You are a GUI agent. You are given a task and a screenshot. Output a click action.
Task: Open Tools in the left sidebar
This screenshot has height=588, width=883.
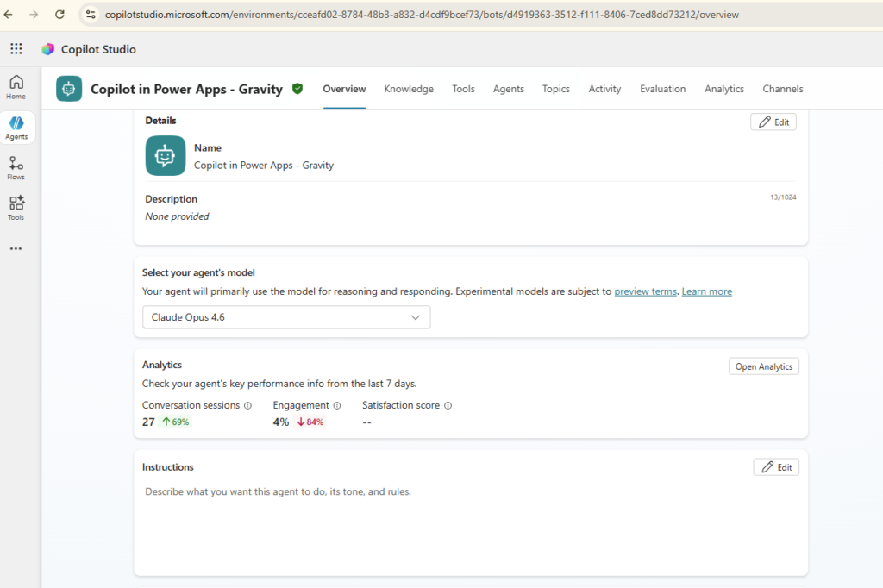pos(16,208)
